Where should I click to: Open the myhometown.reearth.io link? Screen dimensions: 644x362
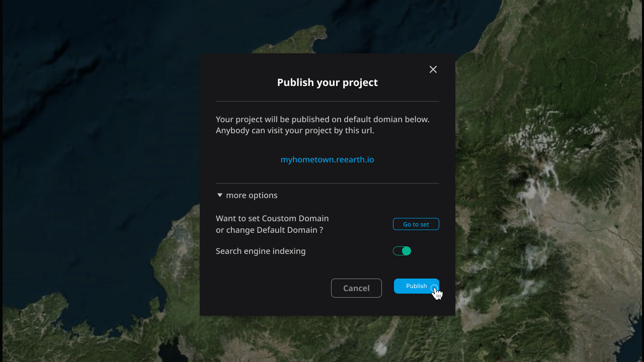point(327,159)
